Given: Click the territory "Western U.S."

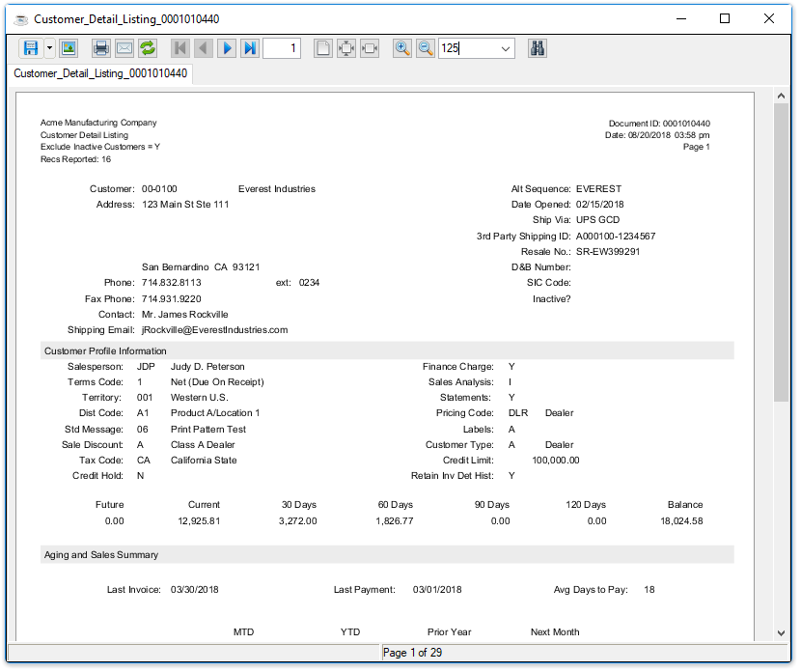Looking at the screenshot, I should [x=199, y=398].
